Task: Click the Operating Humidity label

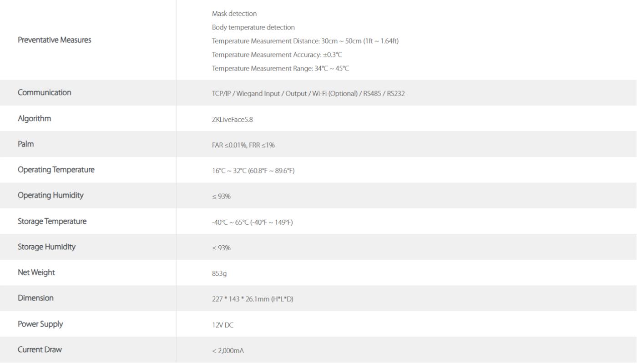Action: click(x=51, y=196)
